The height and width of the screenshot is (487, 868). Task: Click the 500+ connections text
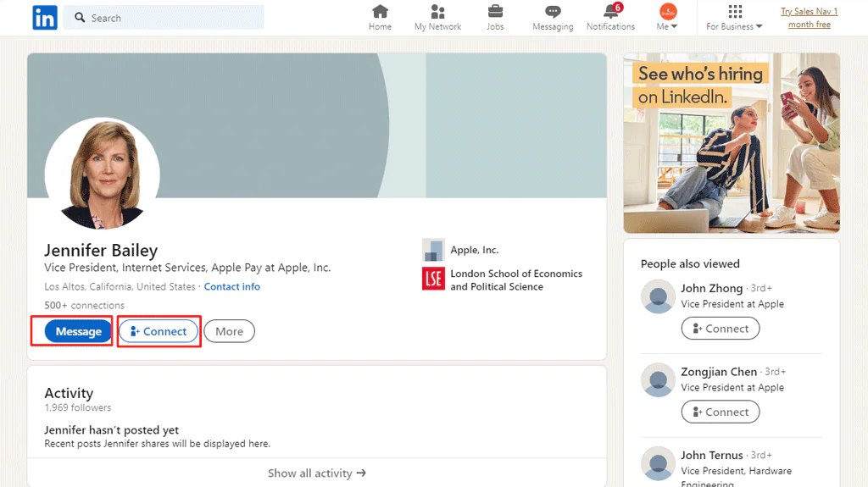(84, 305)
